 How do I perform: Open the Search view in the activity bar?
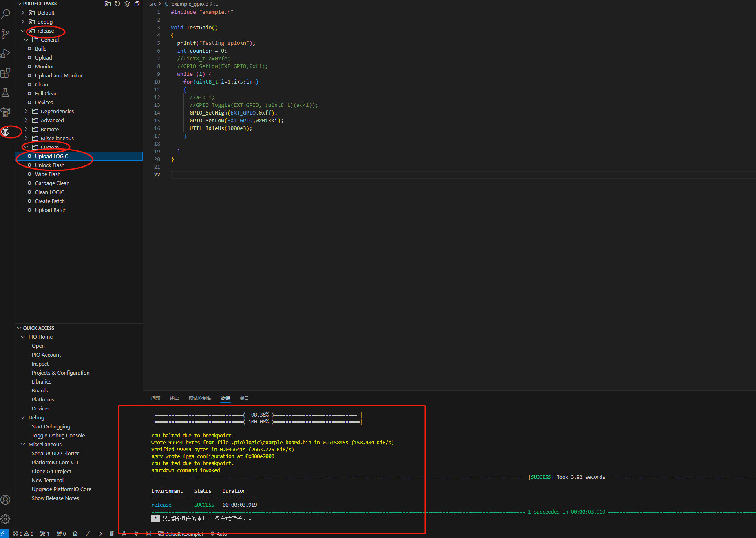tap(6, 14)
